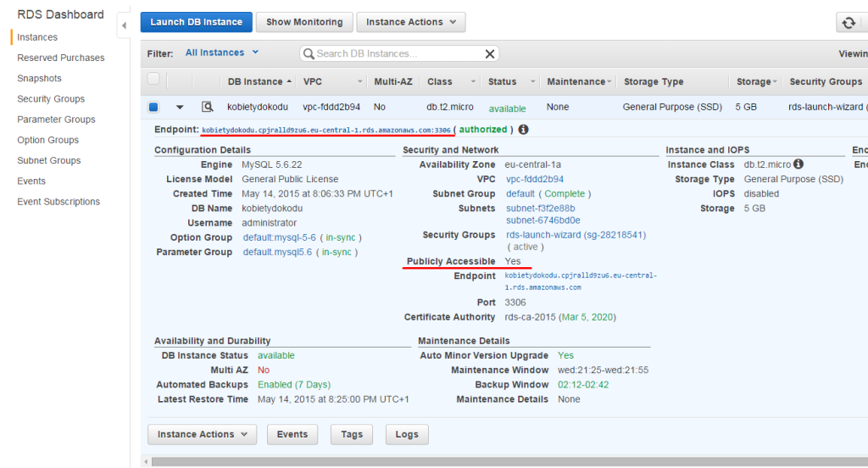Click the sort arrow on the DB Instance column

tap(289, 81)
